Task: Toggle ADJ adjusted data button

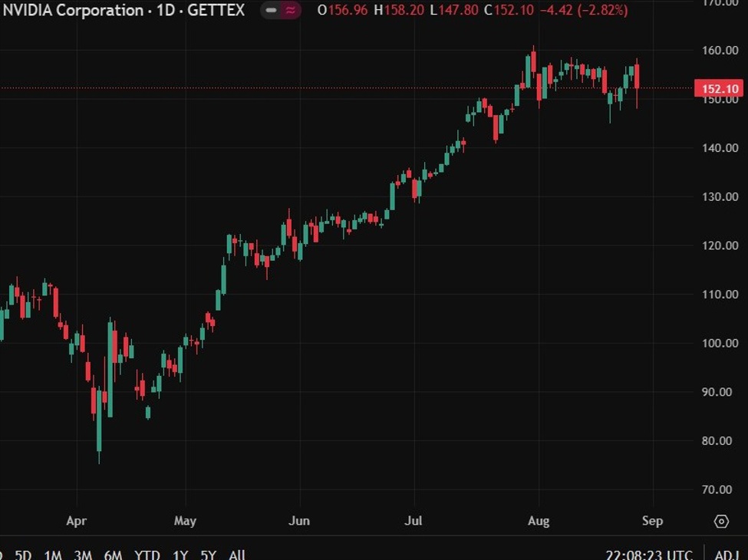Action: (x=727, y=555)
